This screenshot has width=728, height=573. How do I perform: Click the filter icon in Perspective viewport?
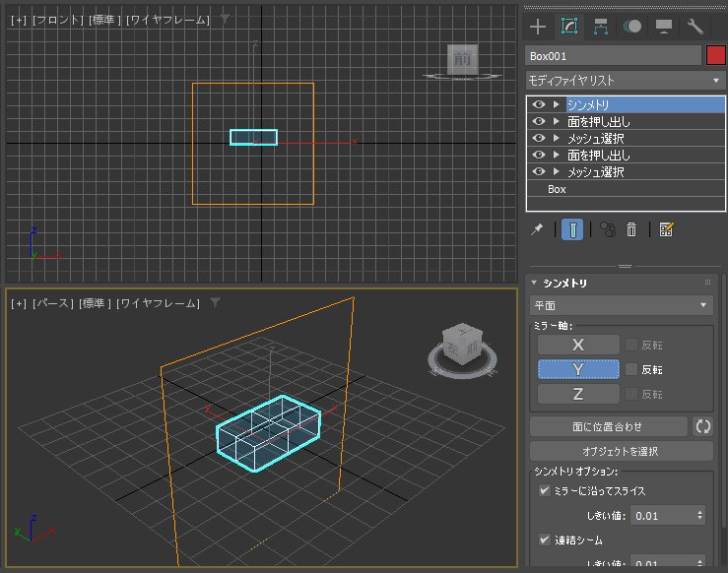click(215, 303)
